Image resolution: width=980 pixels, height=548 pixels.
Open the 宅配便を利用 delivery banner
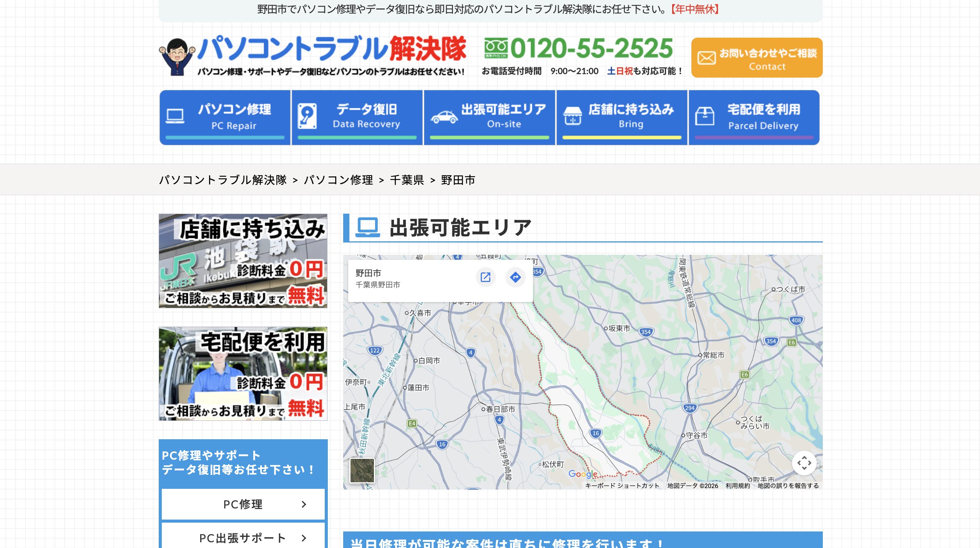(x=243, y=374)
